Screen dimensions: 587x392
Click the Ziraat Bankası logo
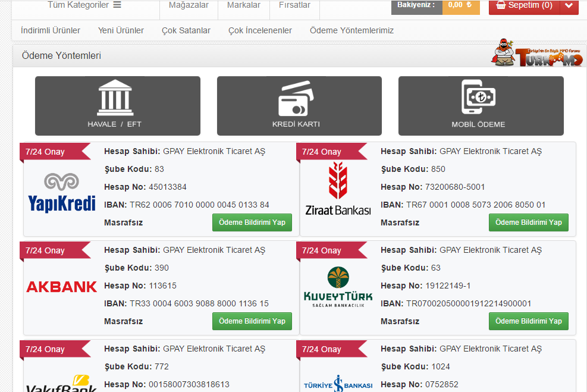(x=338, y=189)
